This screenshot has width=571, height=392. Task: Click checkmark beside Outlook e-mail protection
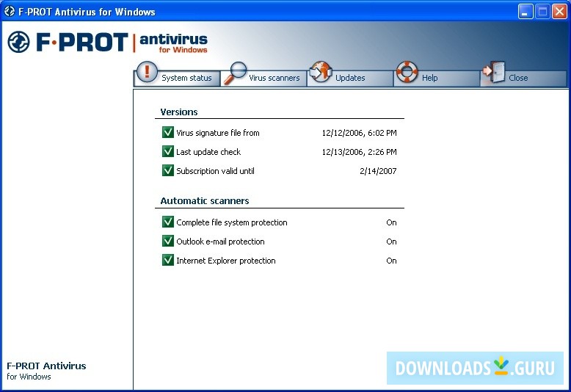[168, 241]
